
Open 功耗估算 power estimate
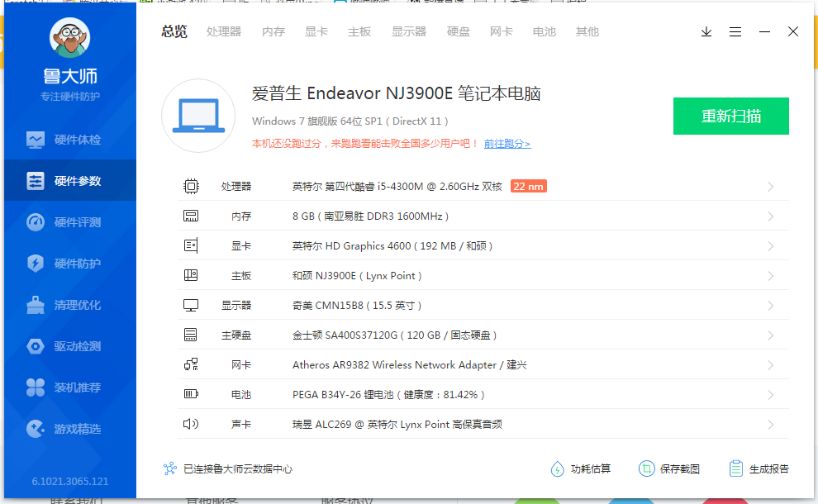580,469
